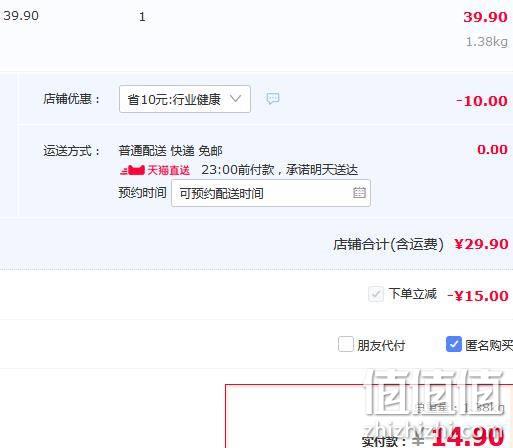The height and width of the screenshot is (448, 513).
Task: Click the Tmall direct delivery cat logo
Action: pyautogui.click(x=132, y=170)
